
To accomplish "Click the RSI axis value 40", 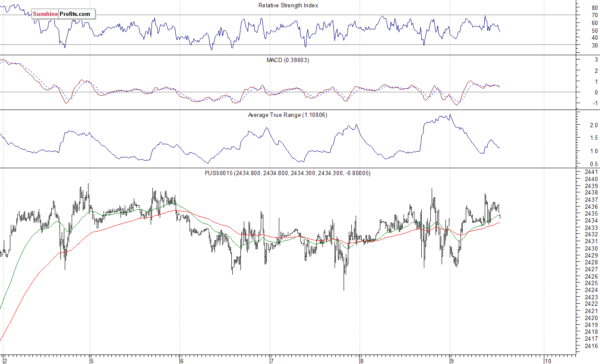I will (595, 38).
